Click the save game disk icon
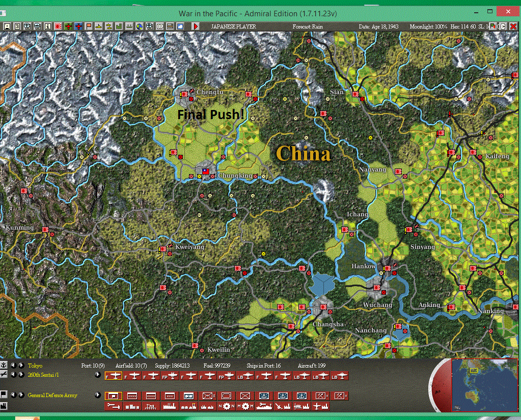This screenshot has height=420, width=521. 7,26
